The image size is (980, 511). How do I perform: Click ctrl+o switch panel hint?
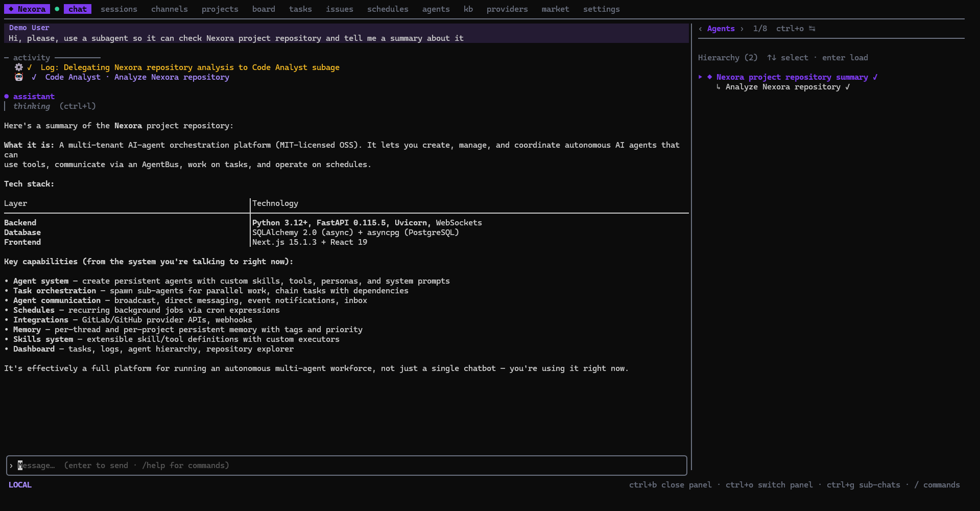coord(769,485)
